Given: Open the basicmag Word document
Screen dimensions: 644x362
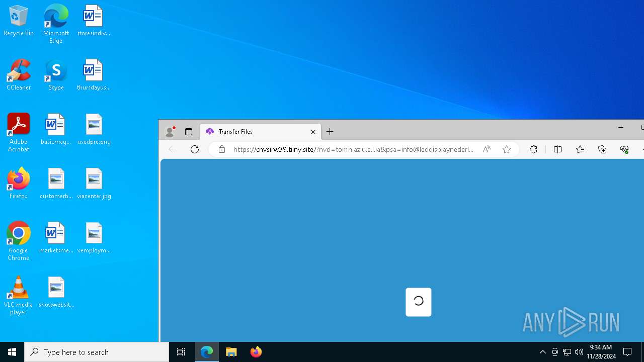Looking at the screenshot, I should [56, 130].
